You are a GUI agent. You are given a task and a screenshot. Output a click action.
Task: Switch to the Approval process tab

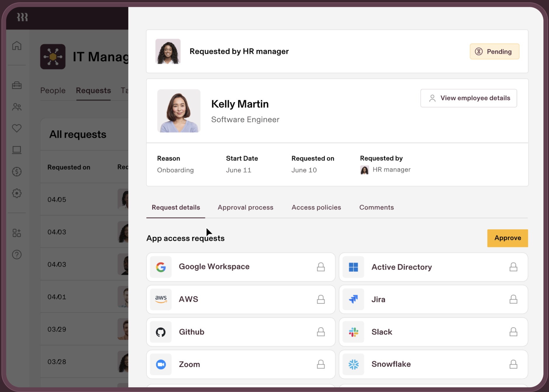pyautogui.click(x=245, y=207)
